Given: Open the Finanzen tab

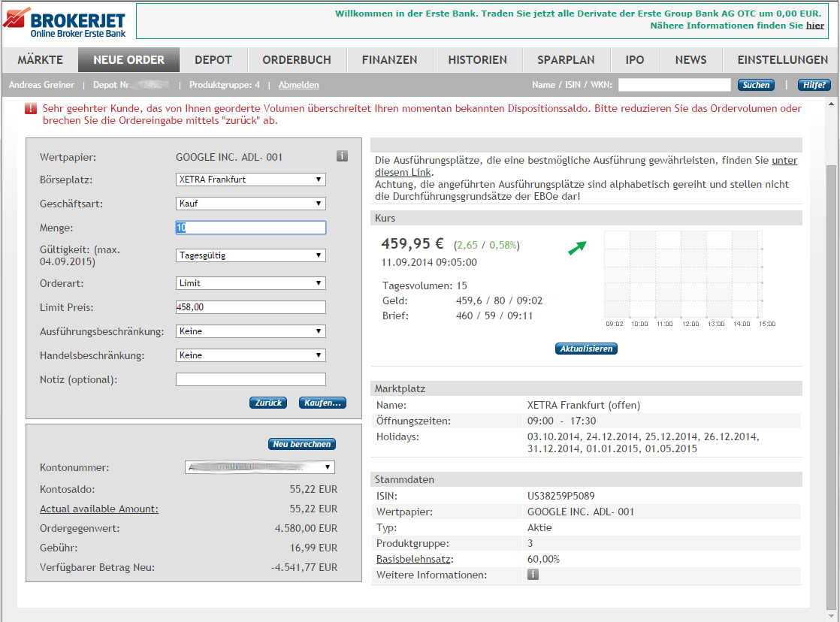Looking at the screenshot, I should [389, 60].
